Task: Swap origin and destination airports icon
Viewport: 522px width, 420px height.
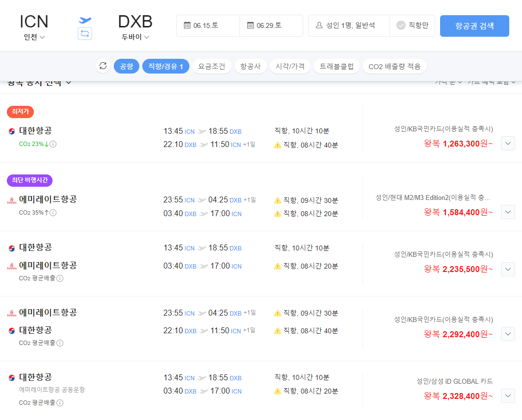Action: [85, 34]
